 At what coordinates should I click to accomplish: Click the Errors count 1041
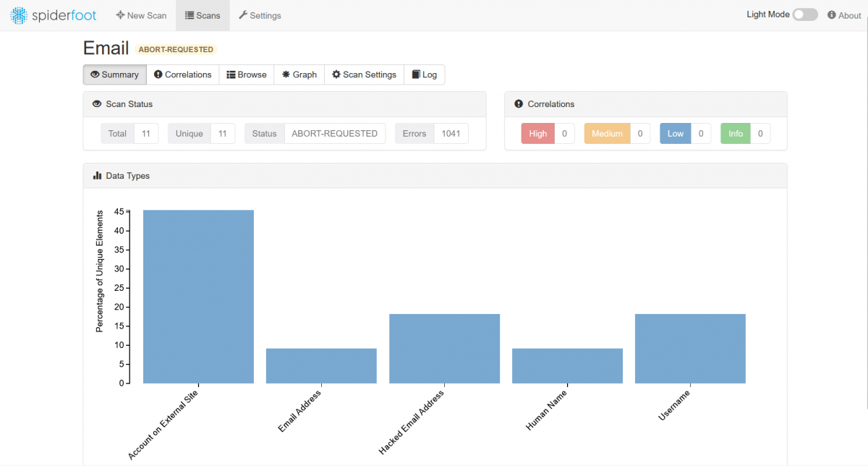(x=451, y=133)
